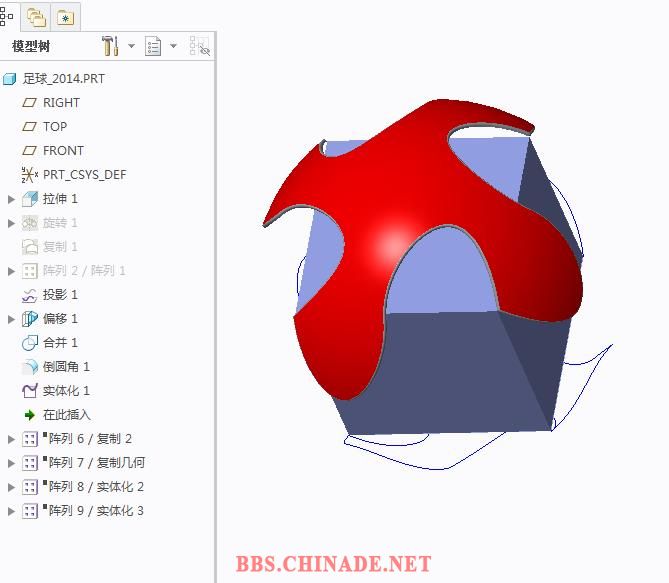Toggle the tree visibility filter eye icon

[x=200, y=46]
